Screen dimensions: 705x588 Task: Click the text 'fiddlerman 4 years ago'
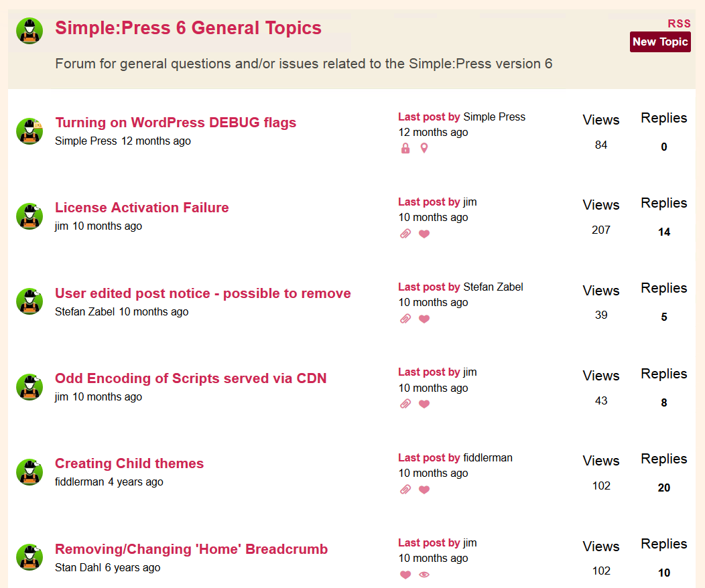click(x=109, y=482)
